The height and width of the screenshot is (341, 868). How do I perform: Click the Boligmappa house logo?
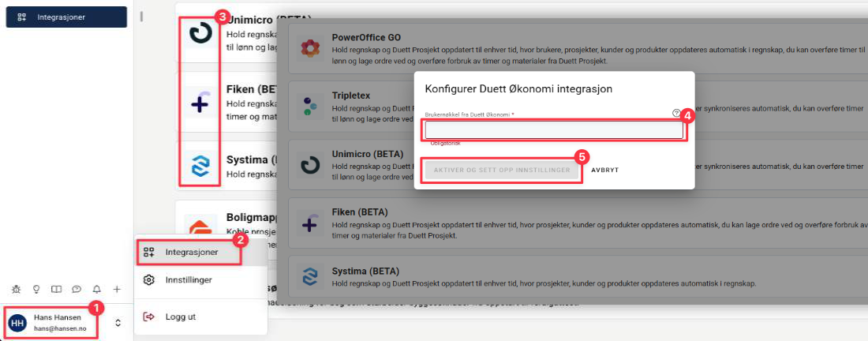pyautogui.click(x=200, y=227)
